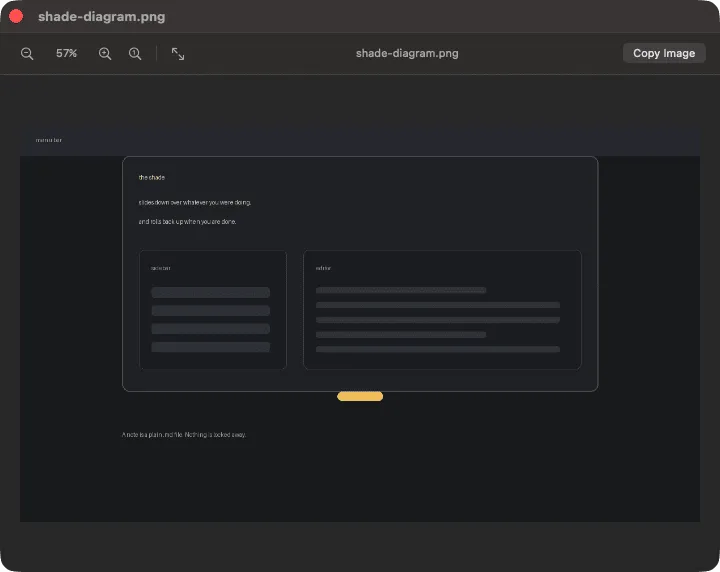Click the 'menu bar' label in diagram
Screen dimensions: 720x572
click(x=49, y=140)
